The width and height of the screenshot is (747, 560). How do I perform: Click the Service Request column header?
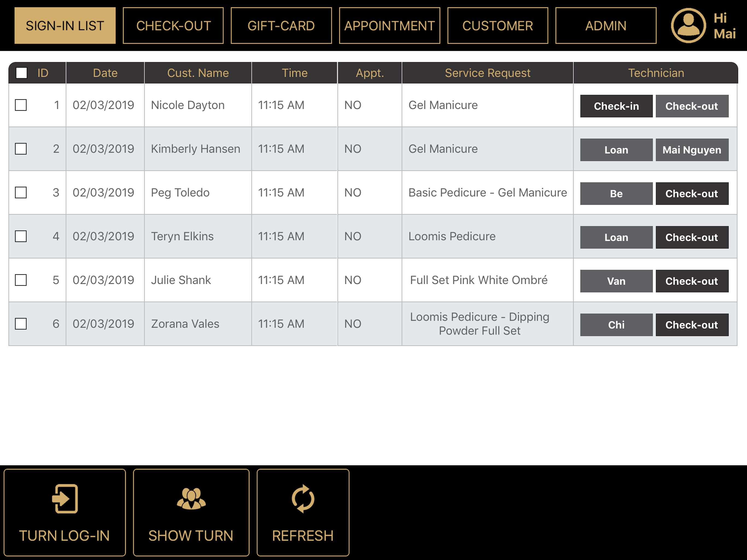(488, 73)
